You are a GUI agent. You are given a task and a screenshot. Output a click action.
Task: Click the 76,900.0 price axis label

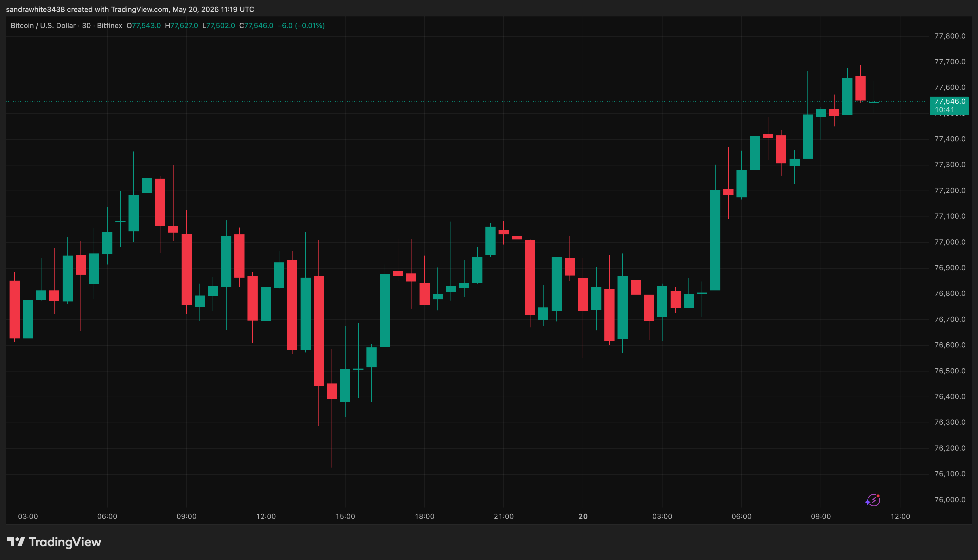click(x=950, y=268)
